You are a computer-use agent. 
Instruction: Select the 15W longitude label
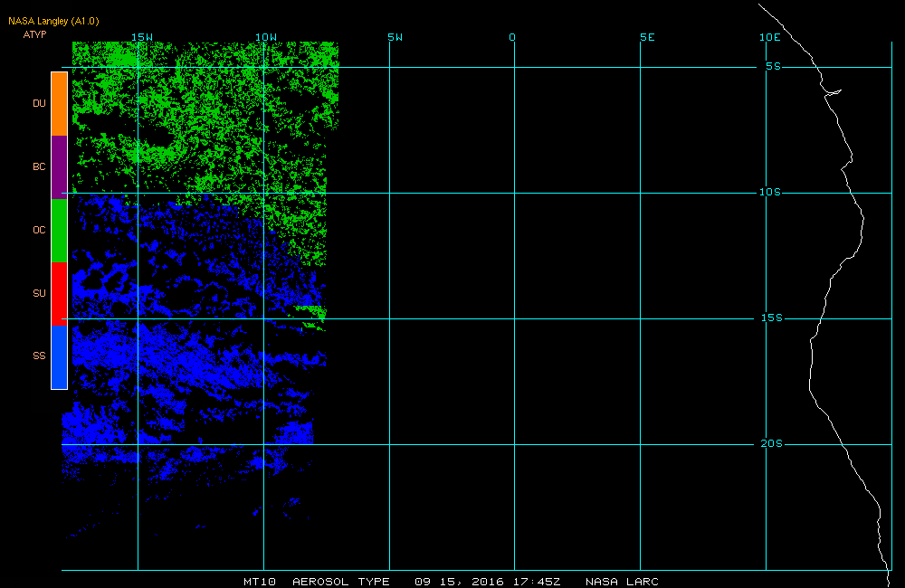[141, 37]
